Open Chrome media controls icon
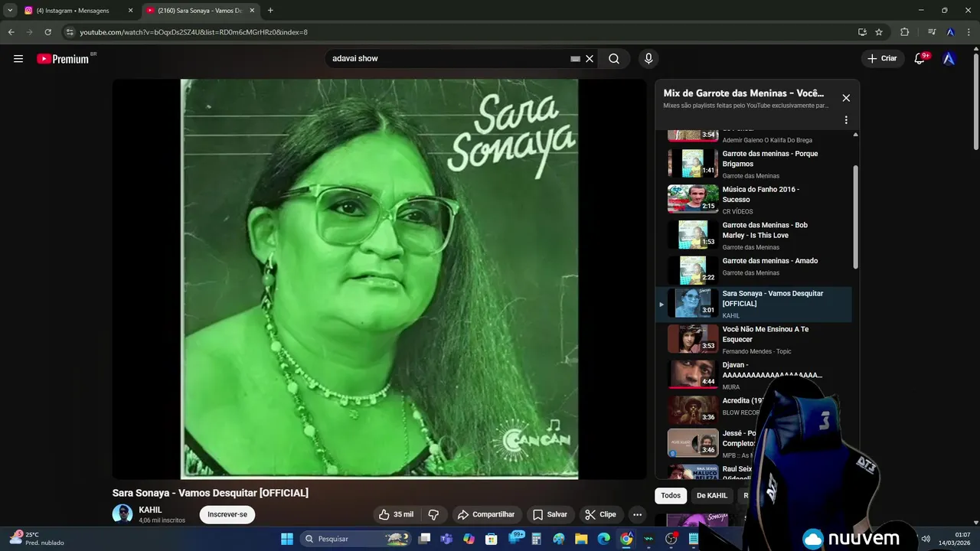 coord(932,32)
